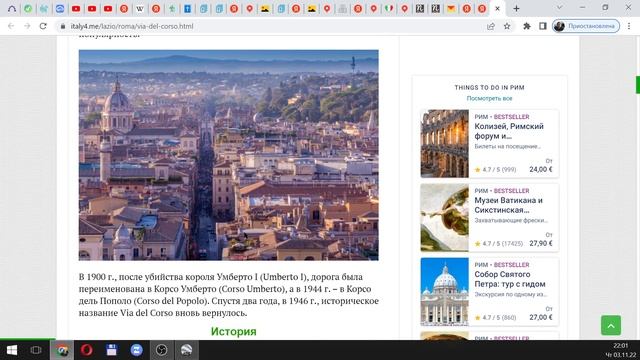
Task: Click the 27,90 € price
Action: tap(540, 243)
